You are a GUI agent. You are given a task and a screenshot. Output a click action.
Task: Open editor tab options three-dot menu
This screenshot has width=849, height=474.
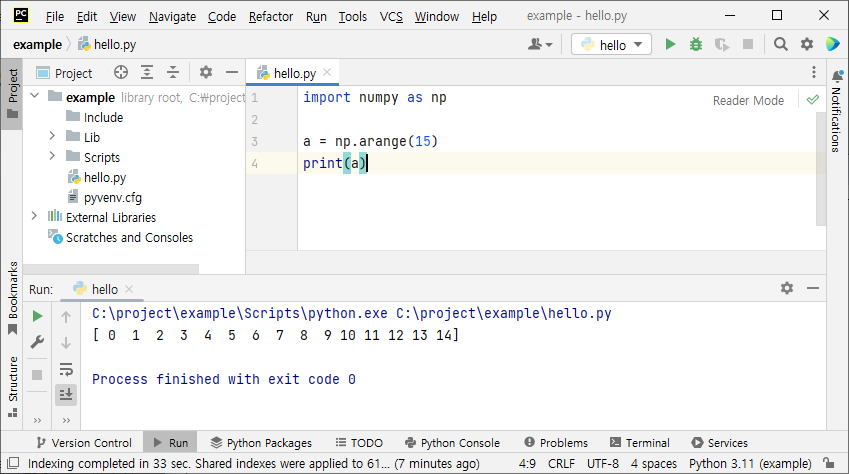pos(813,73)
